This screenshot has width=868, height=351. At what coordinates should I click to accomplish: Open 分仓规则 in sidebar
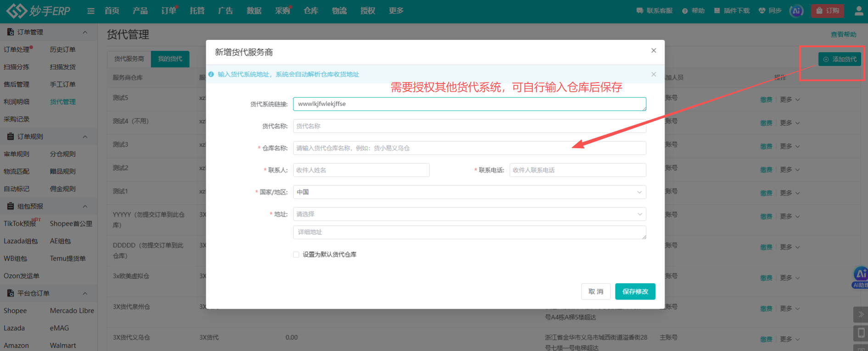pos(63,154)
